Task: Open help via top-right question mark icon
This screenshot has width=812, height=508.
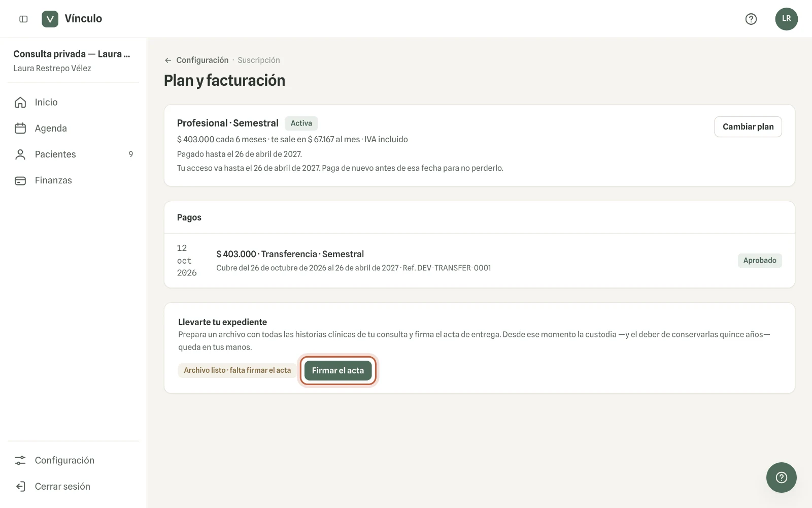Action: [x=751, y=19]
